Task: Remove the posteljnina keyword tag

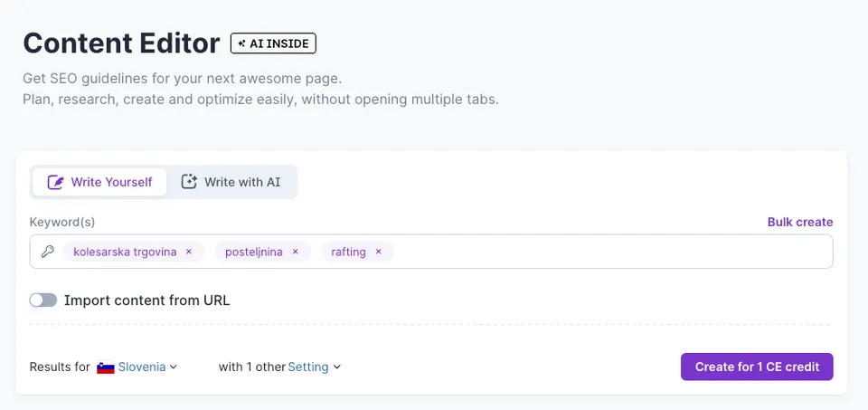Action: [x=295, y=252]
